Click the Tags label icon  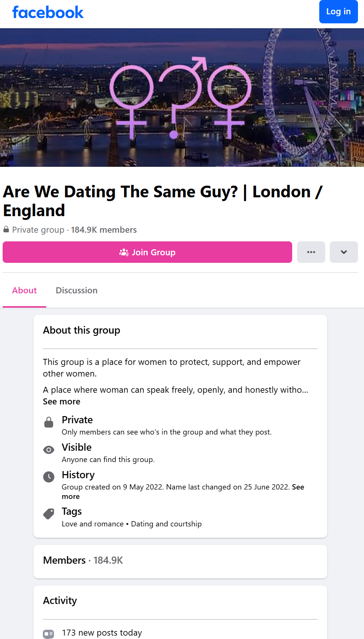[x=49, y=514]
